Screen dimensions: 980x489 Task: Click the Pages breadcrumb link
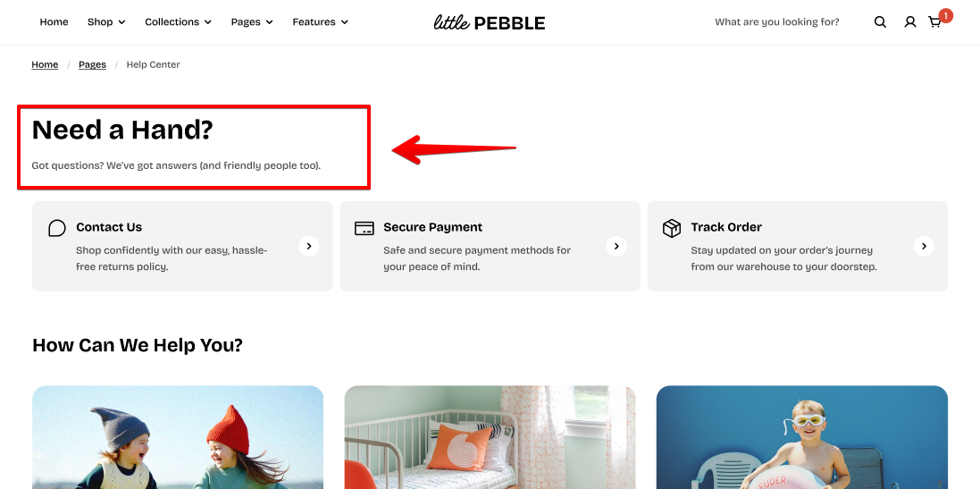coord(92,64)
